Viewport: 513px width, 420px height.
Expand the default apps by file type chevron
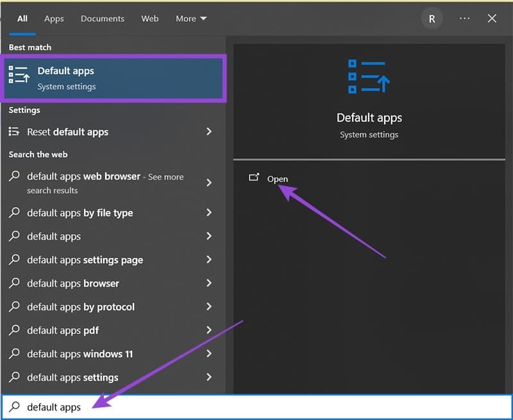(208, 213)
